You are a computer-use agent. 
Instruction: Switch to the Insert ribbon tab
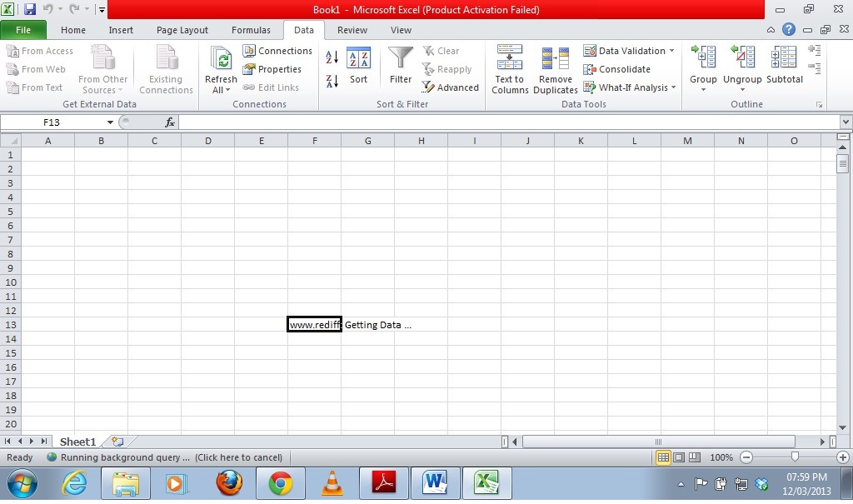pyautogui.click(x=121, y=30)
